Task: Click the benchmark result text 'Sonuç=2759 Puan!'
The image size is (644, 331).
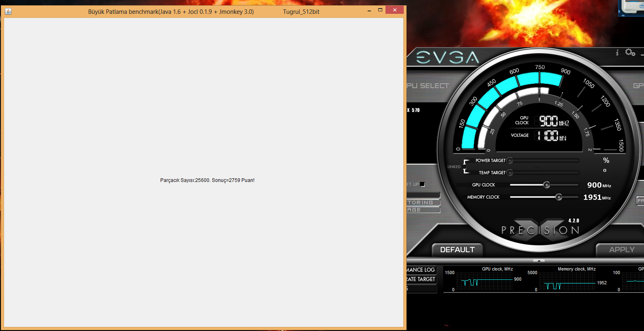Action: click(x=233, y=180)
